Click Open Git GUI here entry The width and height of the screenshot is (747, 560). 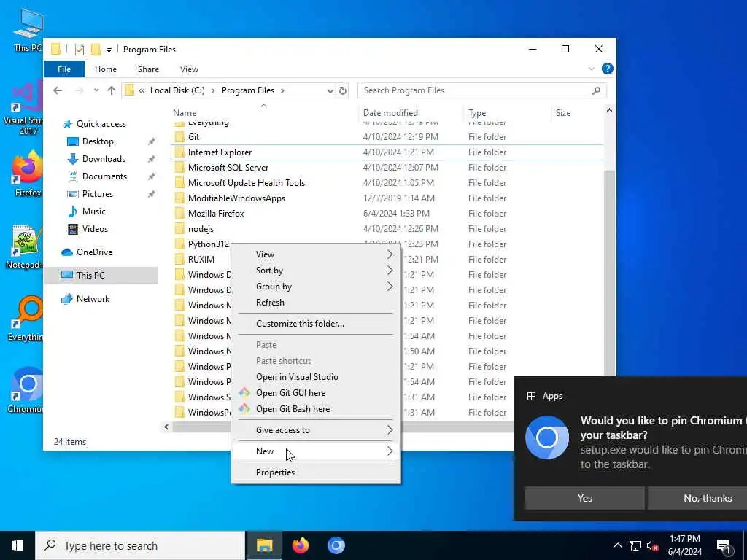[x=316, y=393]
